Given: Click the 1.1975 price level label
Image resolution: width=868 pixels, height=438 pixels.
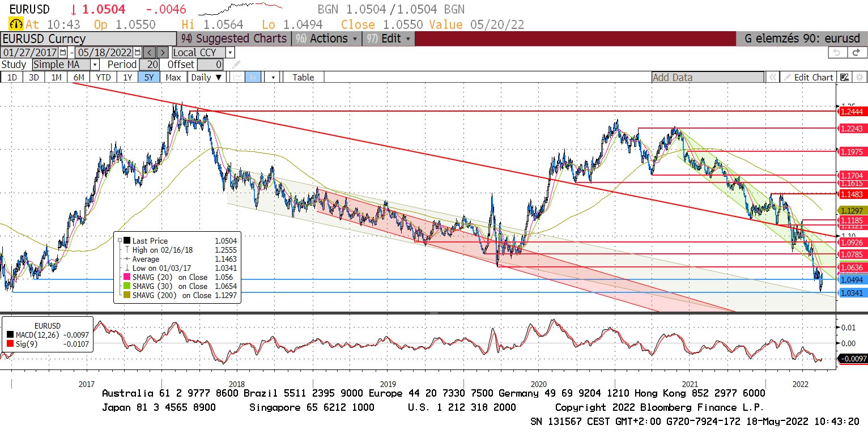Looking at the screenshot, I should (x=852, y=151).
